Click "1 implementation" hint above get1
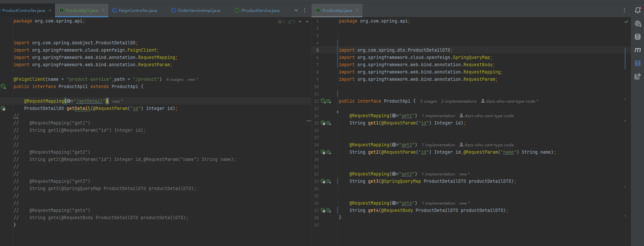Viewport: 644px width, 246px height. pyautogui.click(x=438, y=116)
